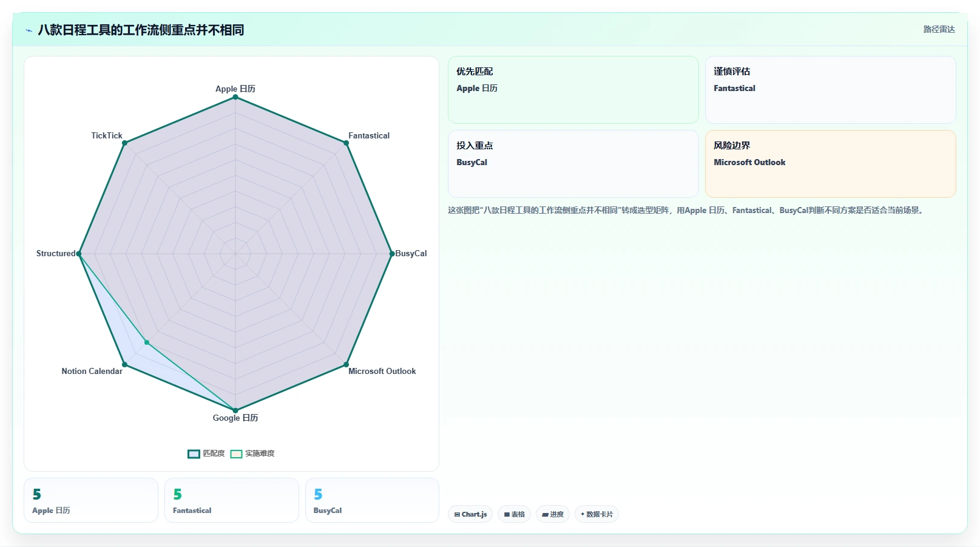980x547 pixels.
Task: Select the Fantastical score card showing 5
Action: (232, 500)
